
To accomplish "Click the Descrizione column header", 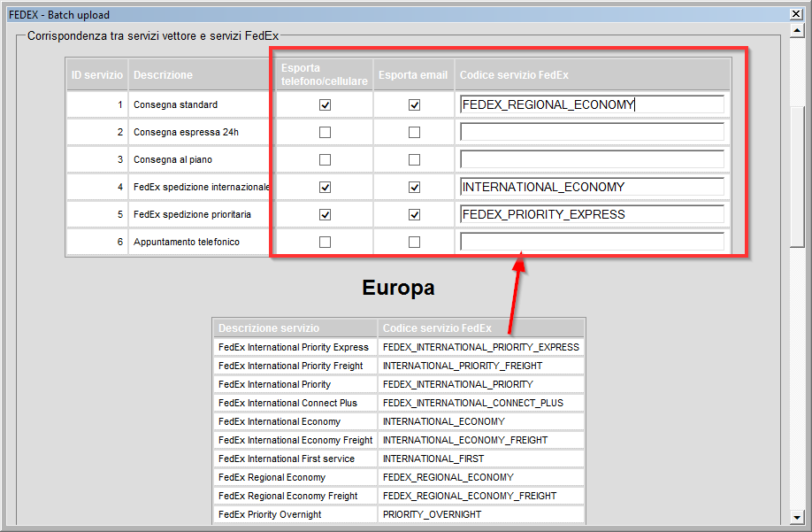I will (x=201, y=74).
